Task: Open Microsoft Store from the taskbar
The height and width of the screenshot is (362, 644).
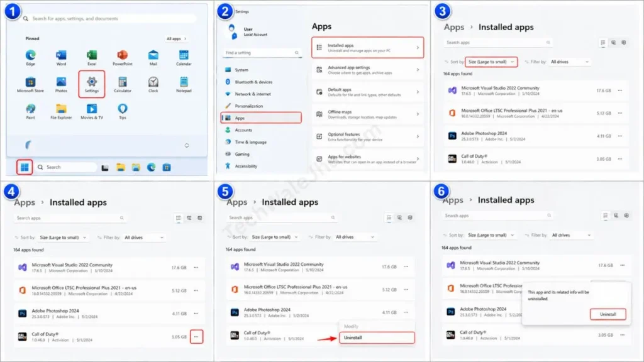Action: click(x=166, y=167)
